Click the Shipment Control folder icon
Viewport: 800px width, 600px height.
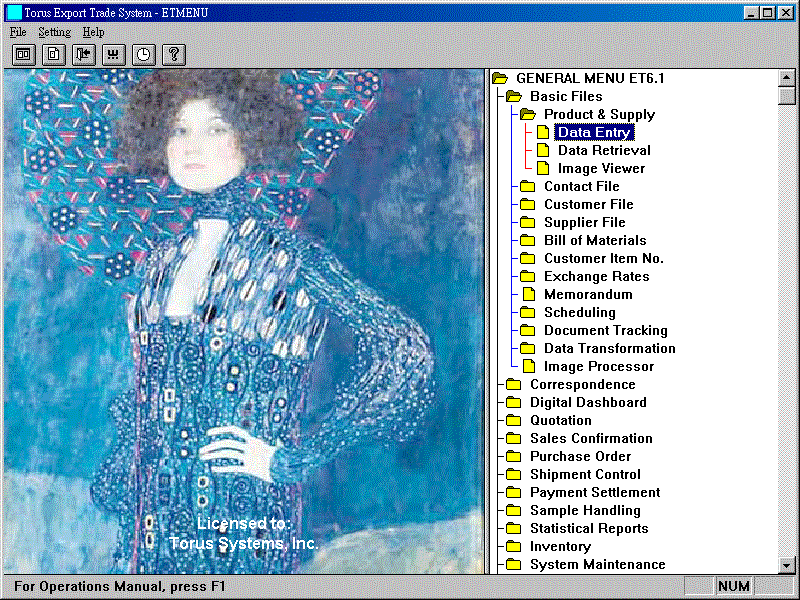tap(514, 474)
